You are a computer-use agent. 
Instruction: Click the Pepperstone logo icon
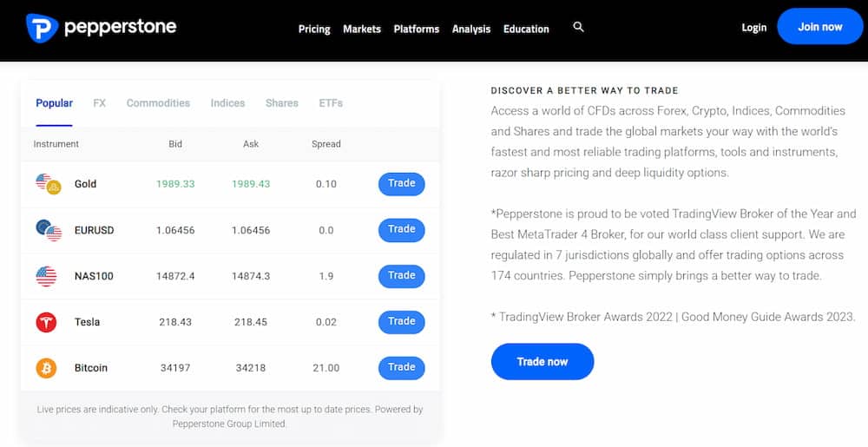coord(42,28)
